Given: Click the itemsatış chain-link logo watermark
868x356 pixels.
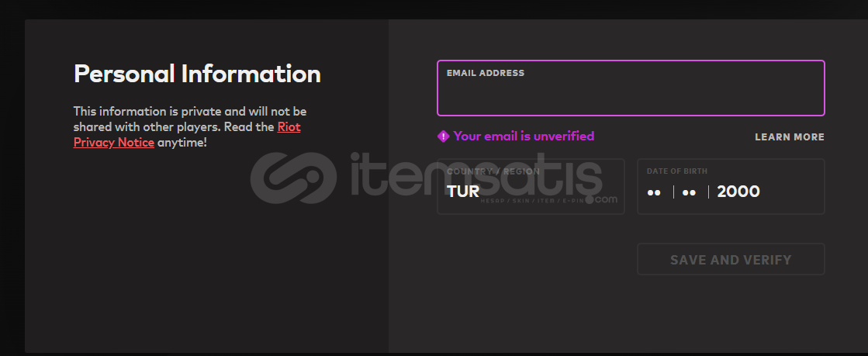Looking at the screenshot, I should click(293, 178).
